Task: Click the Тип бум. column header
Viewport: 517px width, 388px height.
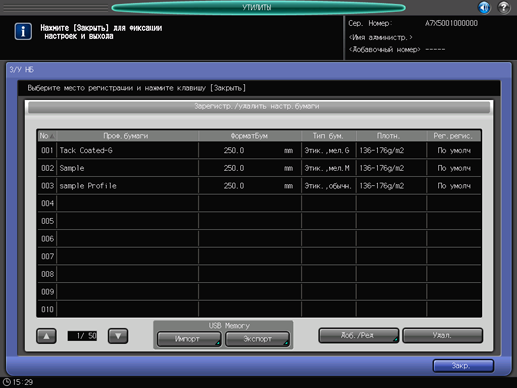Action: (329, 136)
